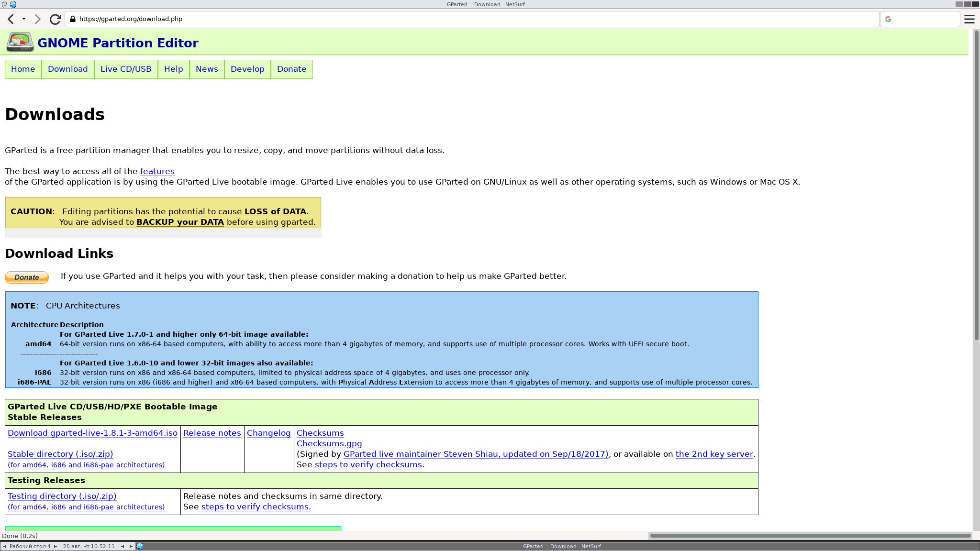Click the NetSurf globe icon in title bar

[x=13, y=4]
